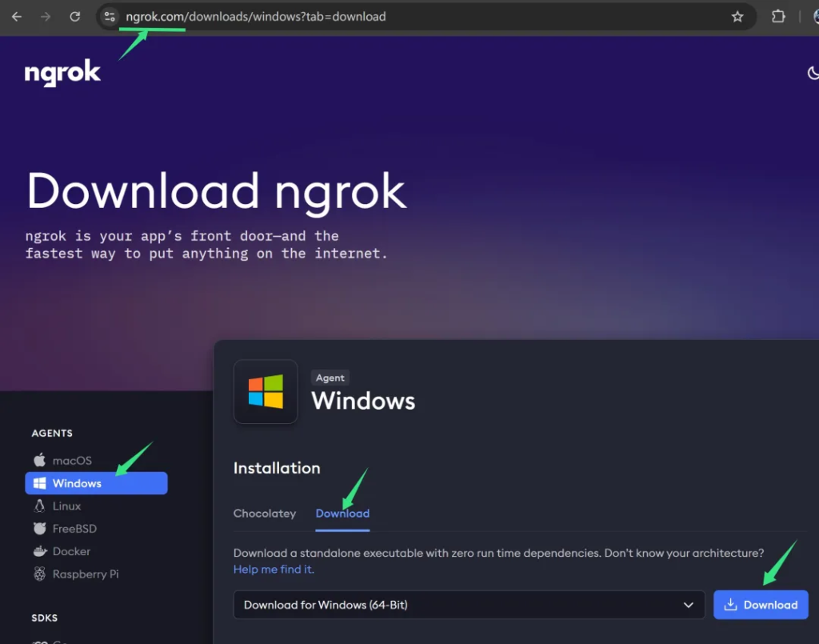Open the browser extensions menu

[778, 17]
